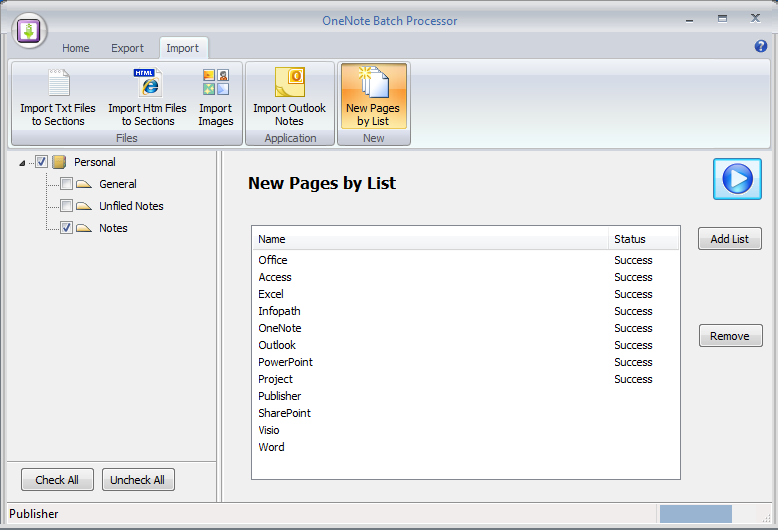778x530 pixels.
Task: Click Success status of Office row
Action: point(633,260)
